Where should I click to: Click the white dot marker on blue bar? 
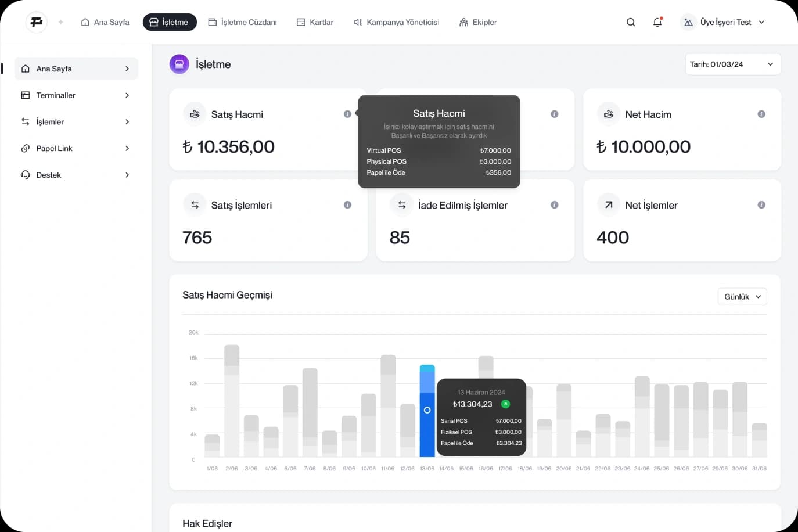click(427, 410)
